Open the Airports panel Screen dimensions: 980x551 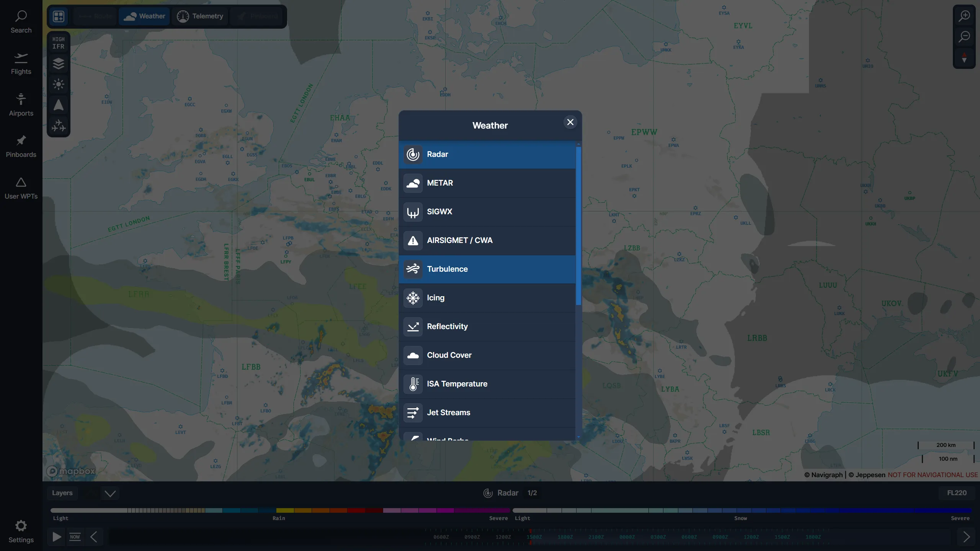(21, 105)
